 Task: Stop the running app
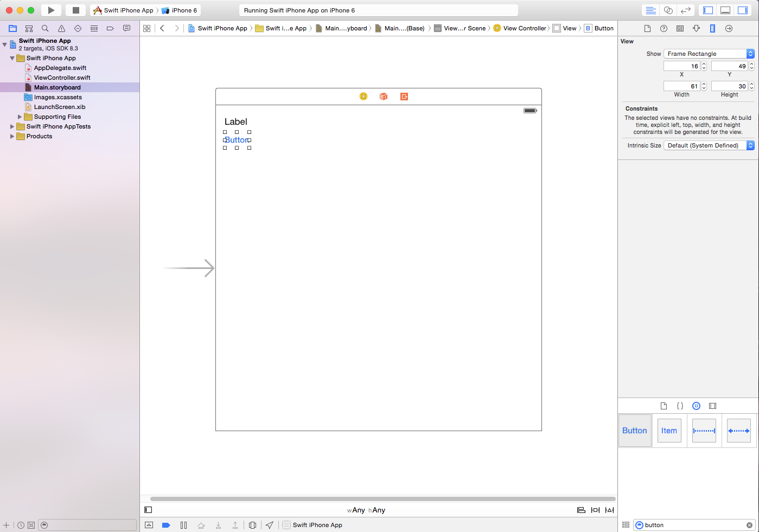tap(76, 10)
